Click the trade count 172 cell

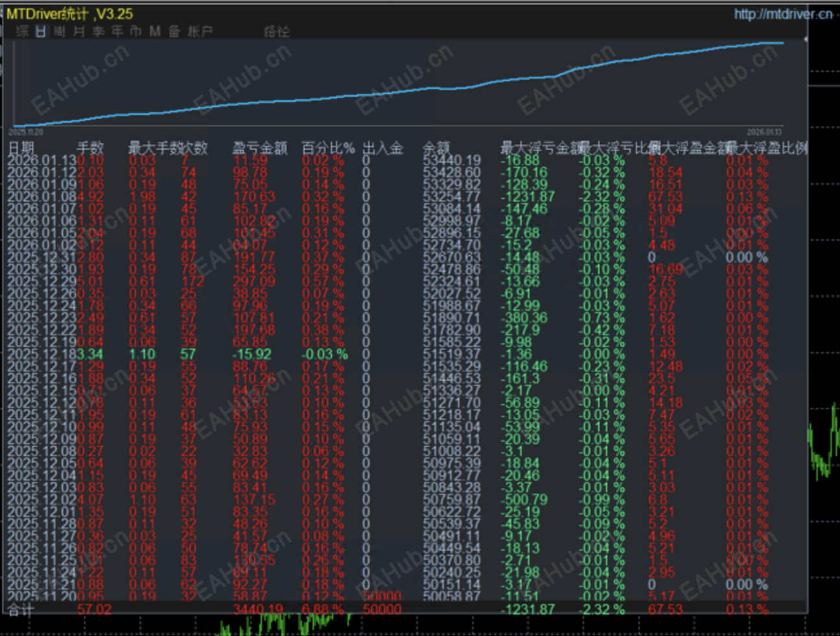coord(192,282)
